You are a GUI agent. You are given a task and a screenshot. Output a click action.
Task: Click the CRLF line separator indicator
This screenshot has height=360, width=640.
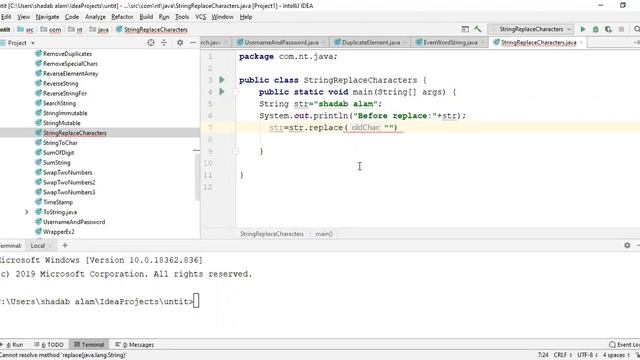(562, 355)
